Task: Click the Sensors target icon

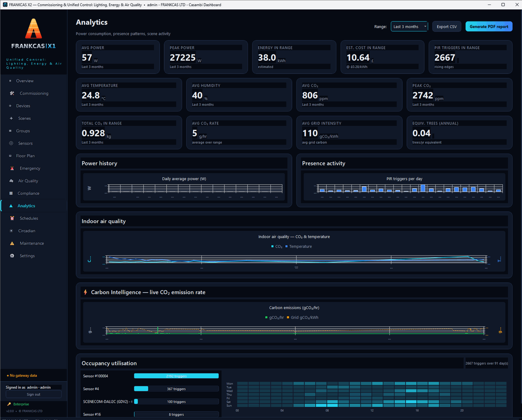Action: 11,143
